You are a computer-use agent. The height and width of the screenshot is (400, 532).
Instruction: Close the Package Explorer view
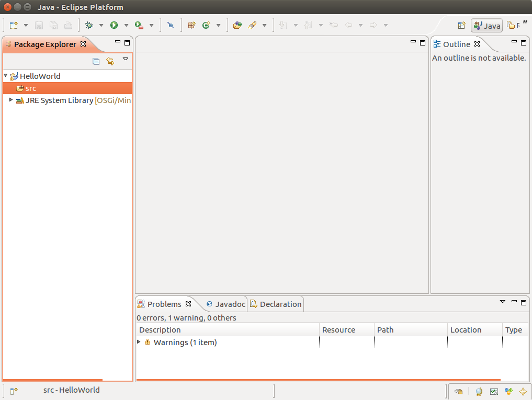click(x=83, y=44)
